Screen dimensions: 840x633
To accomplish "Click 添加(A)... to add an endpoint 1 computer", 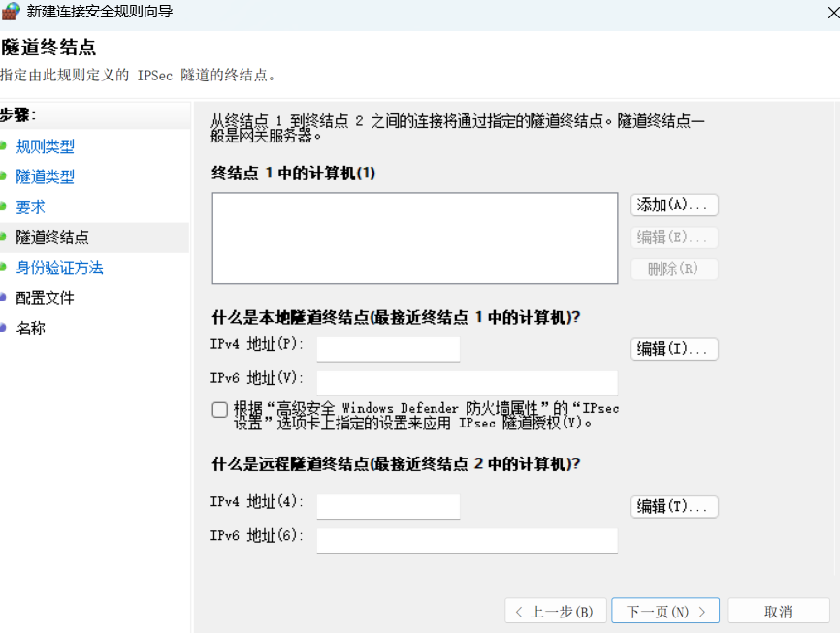I will [674, 206].
